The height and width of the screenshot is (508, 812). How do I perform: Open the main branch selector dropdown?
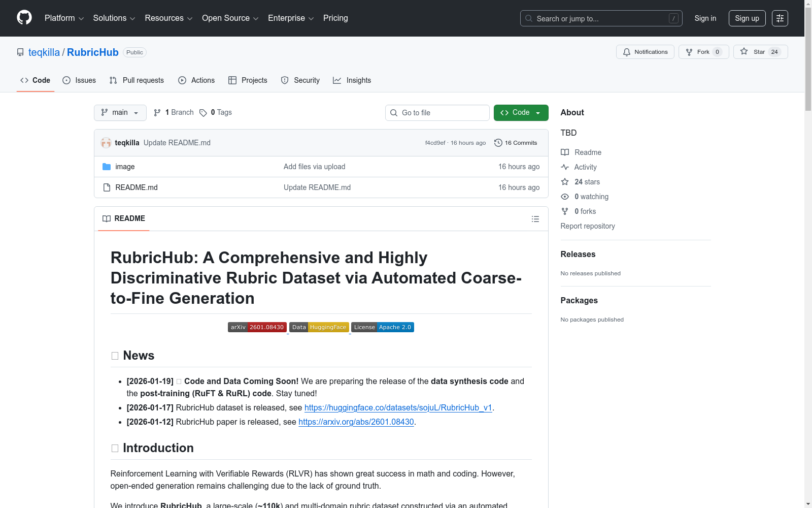(120, 113)
